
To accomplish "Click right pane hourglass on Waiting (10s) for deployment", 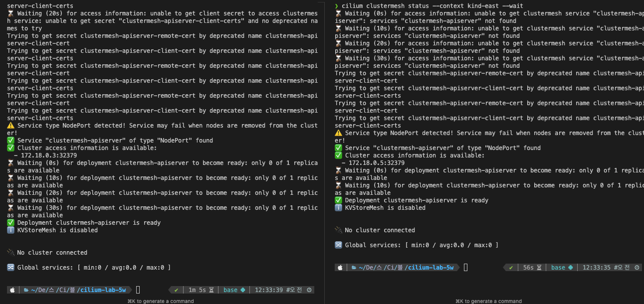I will 338,185.
